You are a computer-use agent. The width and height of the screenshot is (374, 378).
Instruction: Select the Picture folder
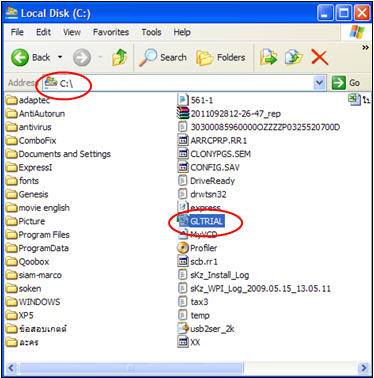(26, 221)
